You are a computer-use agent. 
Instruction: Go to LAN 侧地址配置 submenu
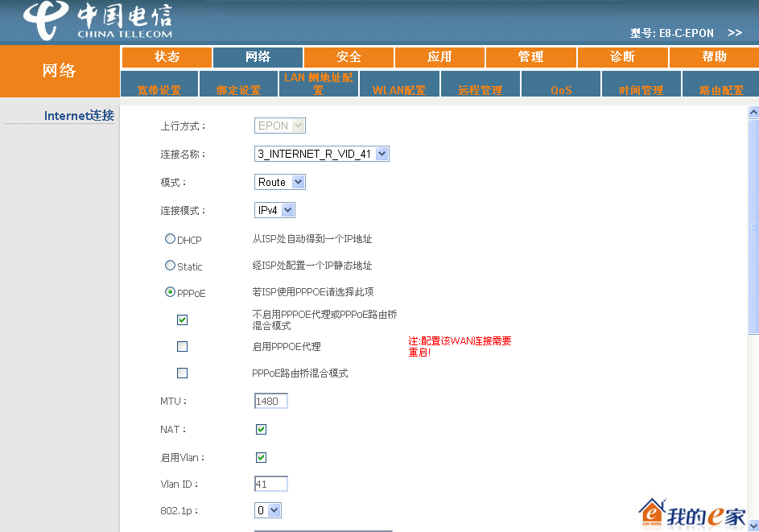pos(319,84)
